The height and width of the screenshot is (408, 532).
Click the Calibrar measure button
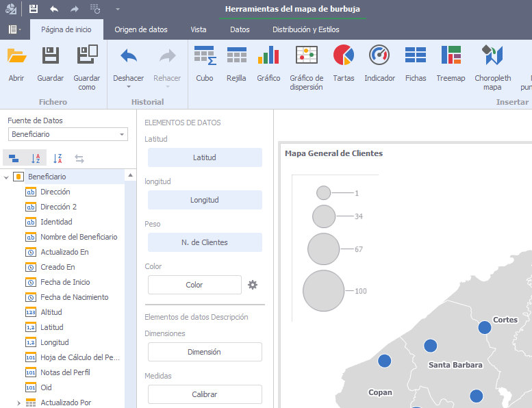(x=205, y=394)
